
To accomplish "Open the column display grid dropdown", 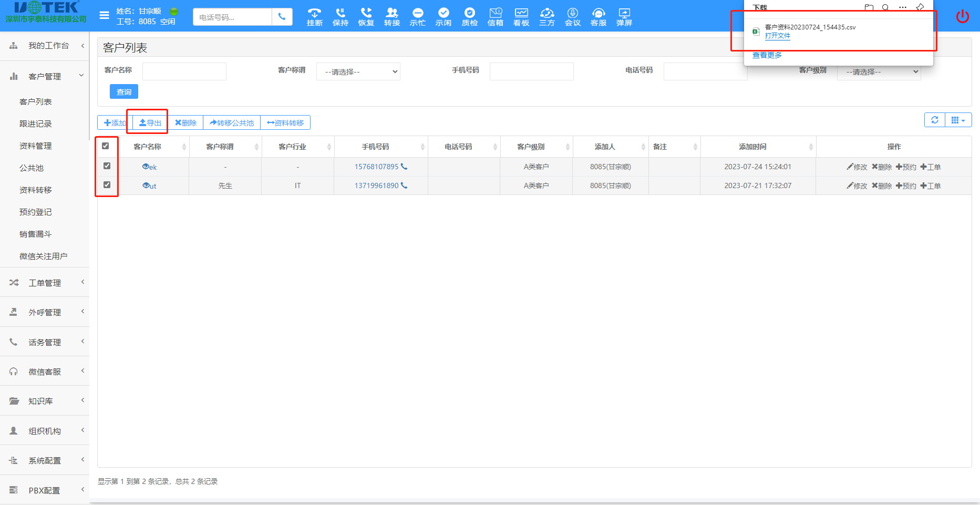I will point(958,120).
